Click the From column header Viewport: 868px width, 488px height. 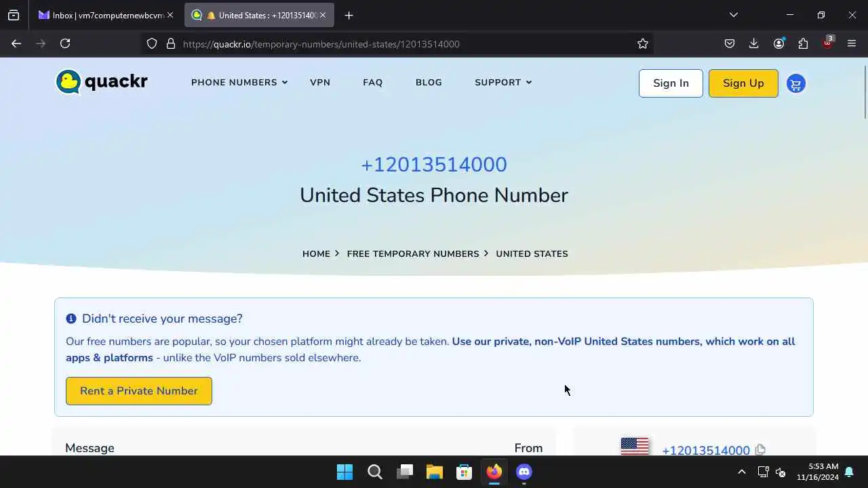point(528,448)
